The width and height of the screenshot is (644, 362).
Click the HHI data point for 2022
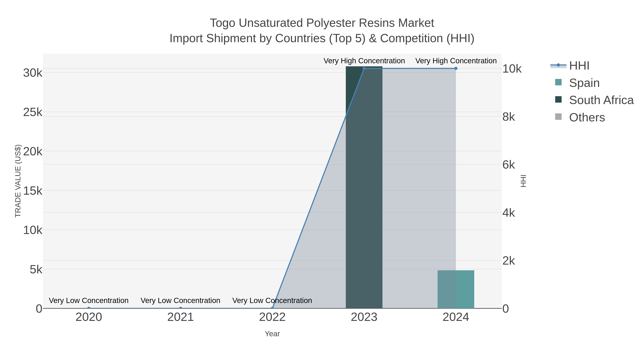click(272, 308)
